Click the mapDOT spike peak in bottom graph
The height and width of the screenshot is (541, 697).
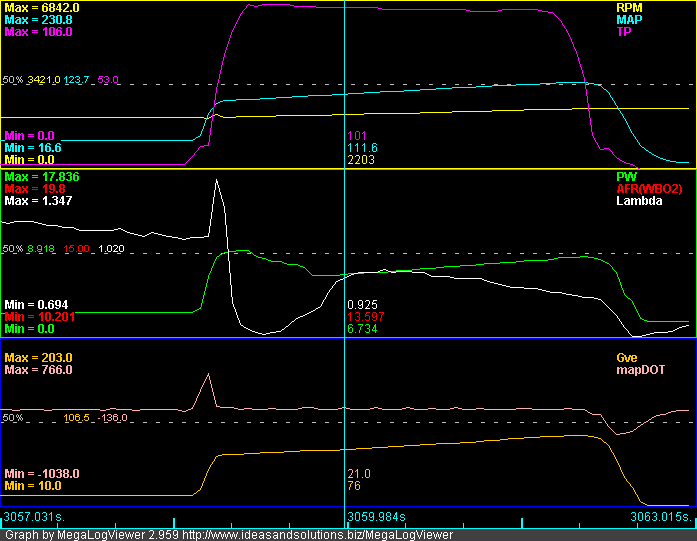(x=208, y=375)
